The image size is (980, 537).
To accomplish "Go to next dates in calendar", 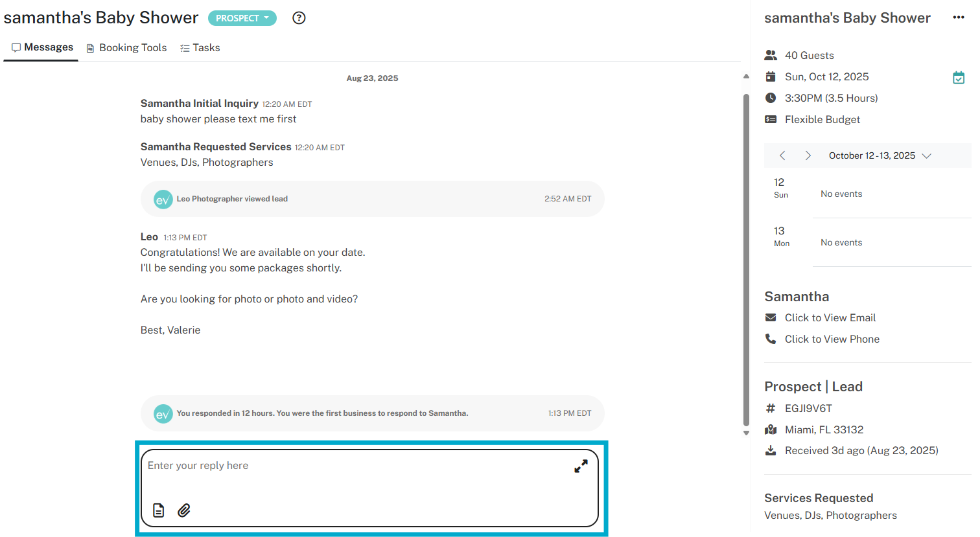I will pyautogui.click(x=808, y=155).
